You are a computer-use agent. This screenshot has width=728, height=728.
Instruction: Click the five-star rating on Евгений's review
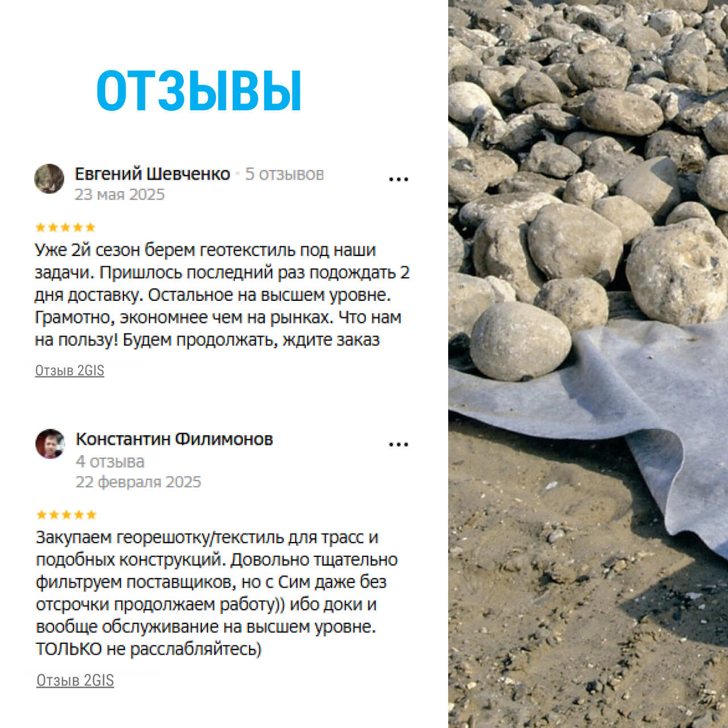click(65, 227)
